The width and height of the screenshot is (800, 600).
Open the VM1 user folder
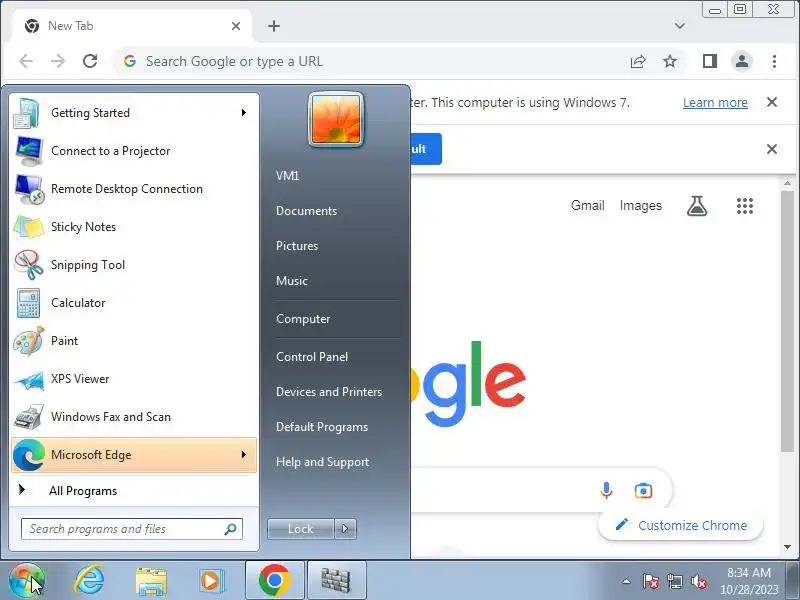(x=288, y=176)
